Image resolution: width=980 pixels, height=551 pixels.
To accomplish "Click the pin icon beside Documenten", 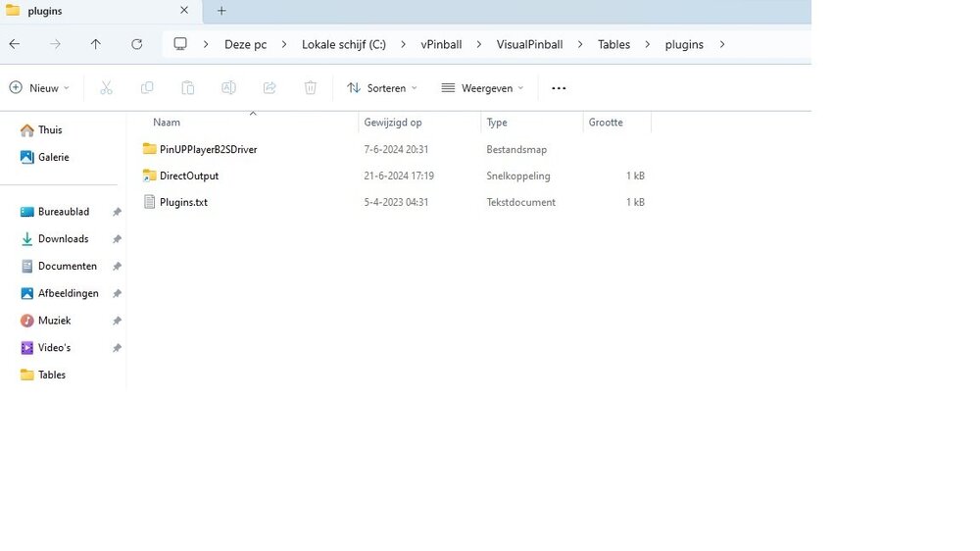I will (117, 267).
